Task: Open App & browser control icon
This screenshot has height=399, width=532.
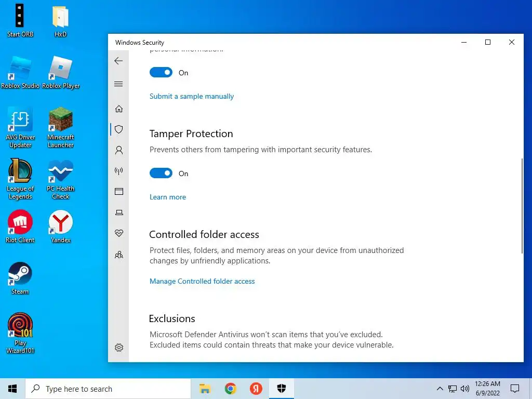Action: pyautogui.click(x=119, y=191)
